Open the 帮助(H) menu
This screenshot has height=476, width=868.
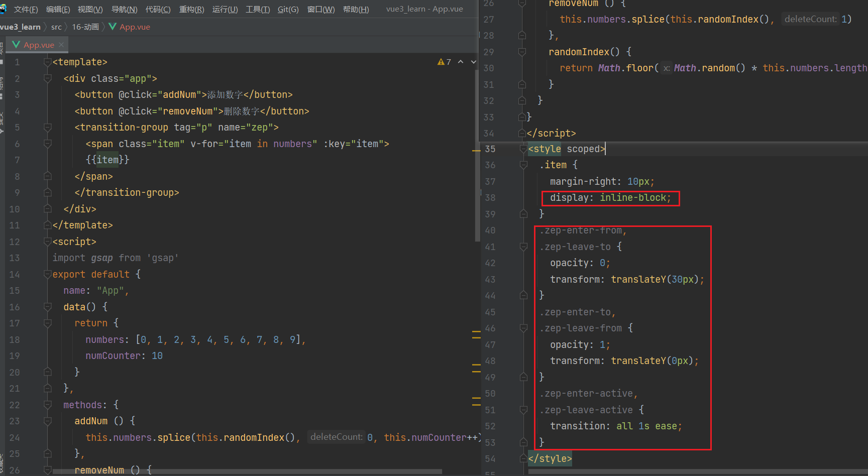pyautogui.click(x=356, y=9)
